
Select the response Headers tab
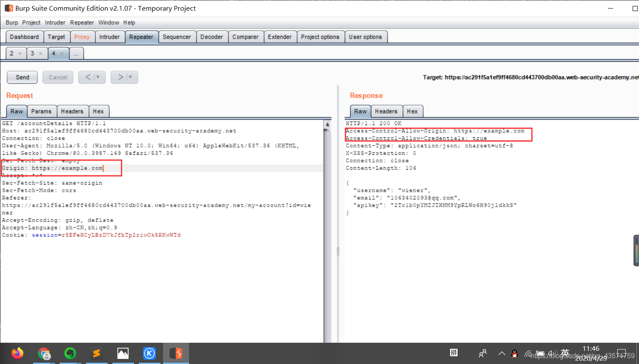click(x=386, y=111)
